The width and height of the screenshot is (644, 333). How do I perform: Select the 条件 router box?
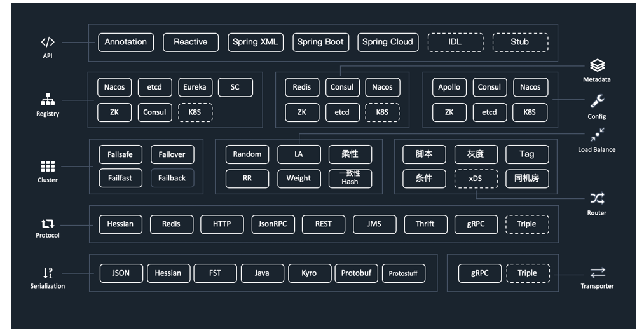point(424,179)
